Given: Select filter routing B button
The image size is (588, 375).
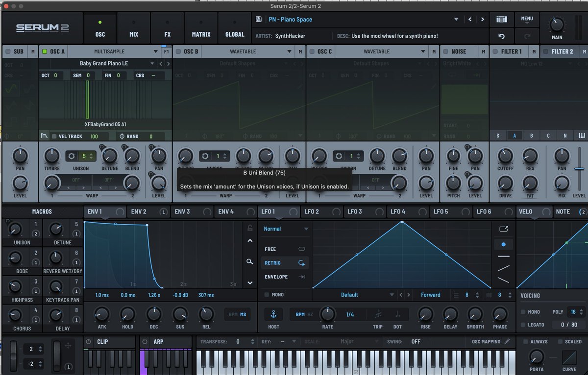Looking at the screenshot, I should coord(532,136).
